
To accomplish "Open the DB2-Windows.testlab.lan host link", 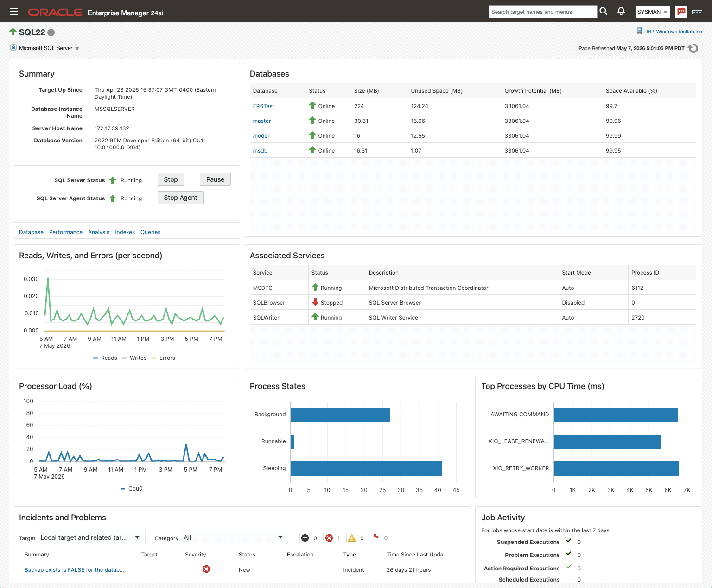I will (673, 32).
